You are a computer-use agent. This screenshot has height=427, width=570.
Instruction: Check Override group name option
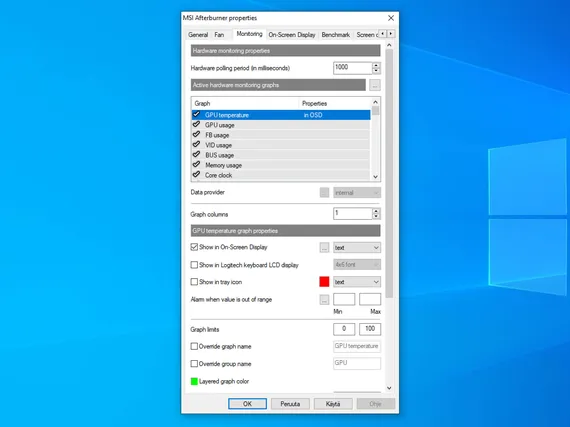194,364
